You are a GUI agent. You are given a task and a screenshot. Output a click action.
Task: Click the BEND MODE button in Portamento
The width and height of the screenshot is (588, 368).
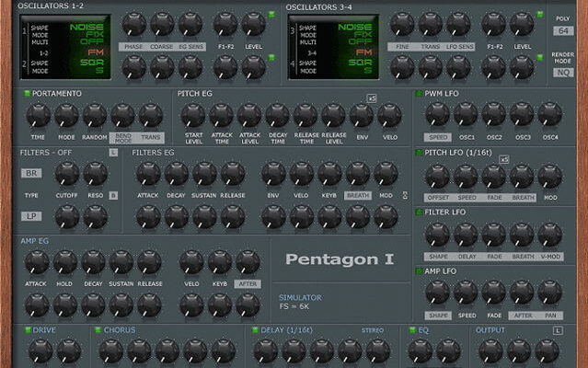click(x=121, y=138)
